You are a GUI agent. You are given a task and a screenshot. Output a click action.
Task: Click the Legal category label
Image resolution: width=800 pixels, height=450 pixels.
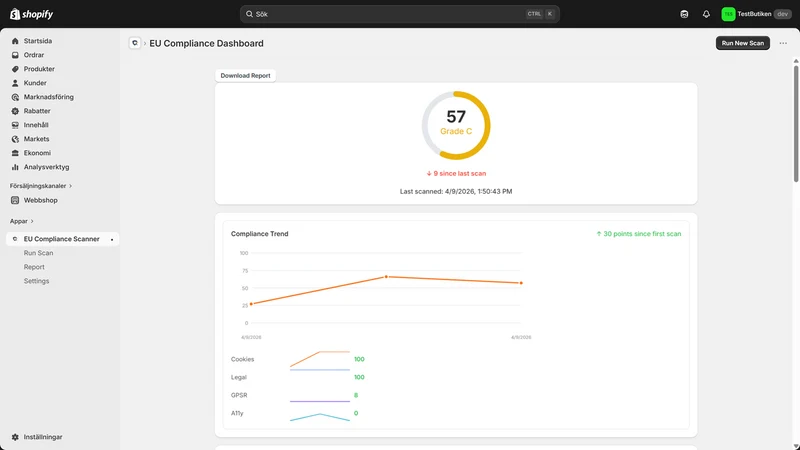(239, 378)
